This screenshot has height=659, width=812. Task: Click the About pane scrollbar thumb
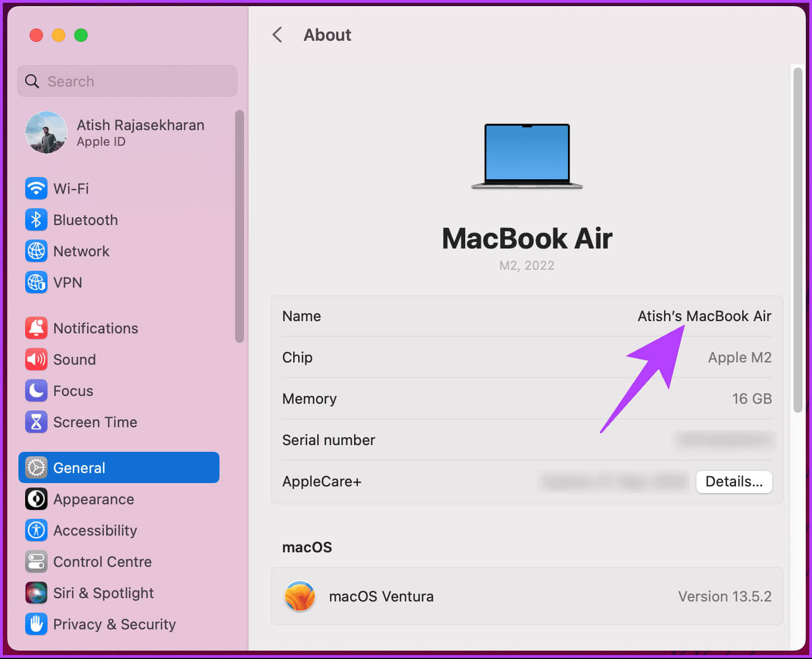798,240
